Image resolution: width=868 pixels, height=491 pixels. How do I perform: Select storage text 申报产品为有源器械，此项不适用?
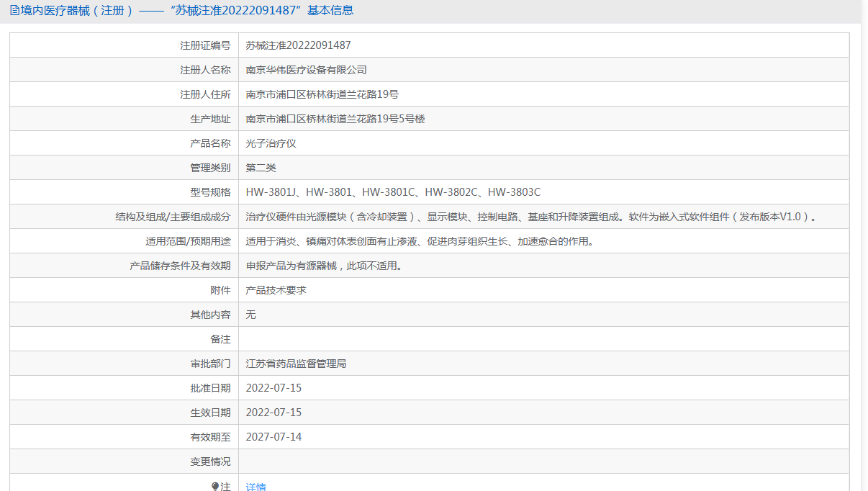(324, 266)
